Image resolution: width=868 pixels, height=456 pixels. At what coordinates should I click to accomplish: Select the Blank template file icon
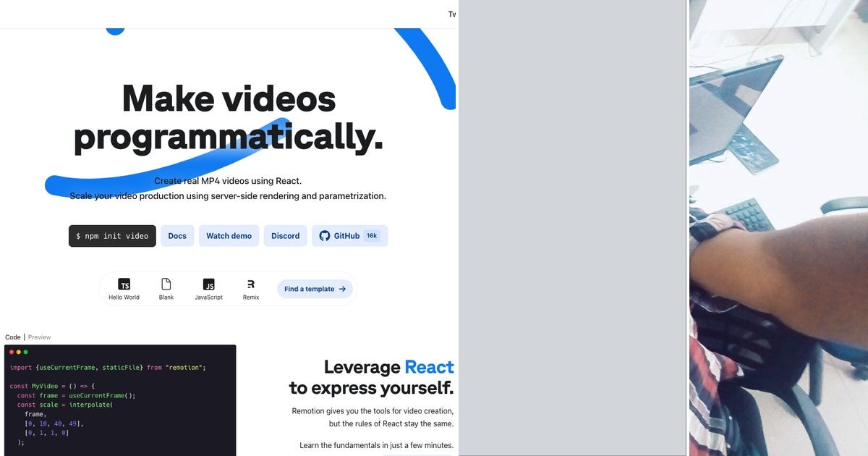166,284
